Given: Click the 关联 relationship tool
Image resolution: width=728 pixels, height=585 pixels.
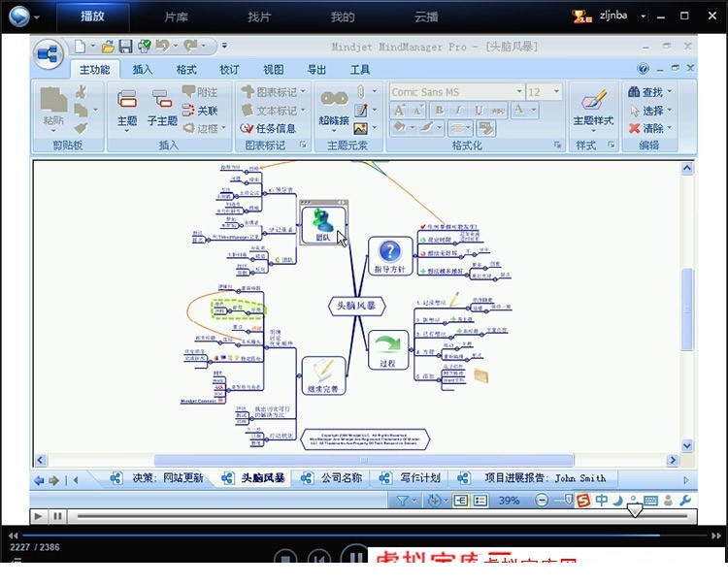Looking at the screenshot, I should (x=200, y=111).
